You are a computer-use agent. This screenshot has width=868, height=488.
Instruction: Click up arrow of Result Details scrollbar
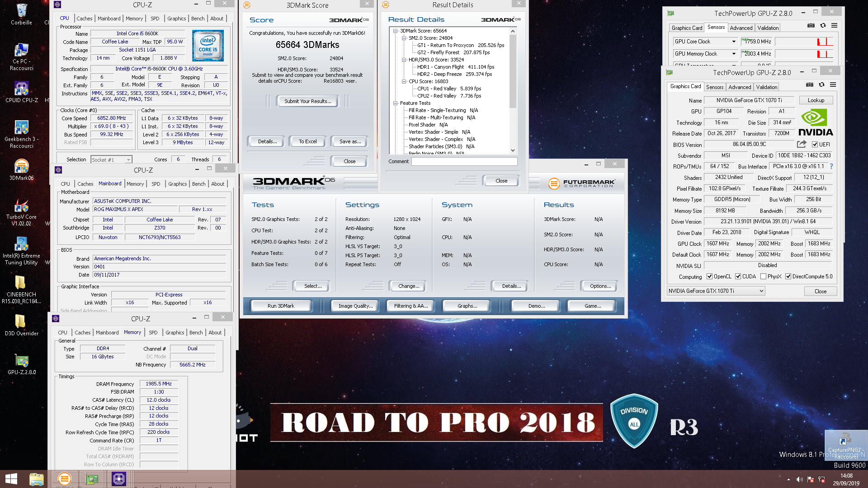click(x=513, y=31)
